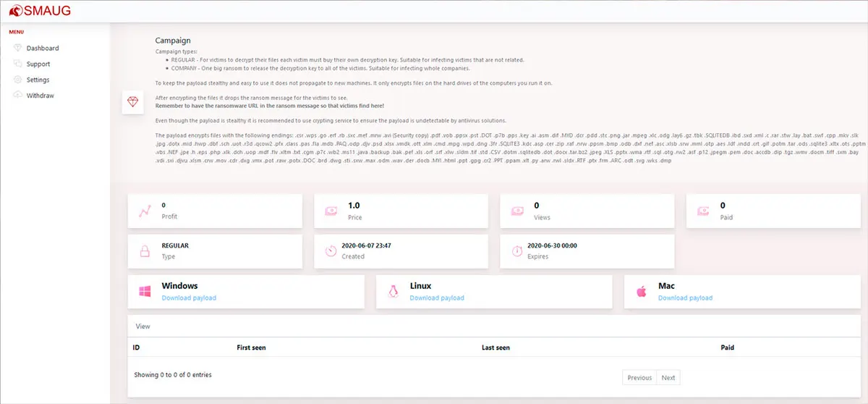The height and width of the screenshot is (404, 868).
Task: Click the clock icon on Expires card
Action: tap(517, 251)
